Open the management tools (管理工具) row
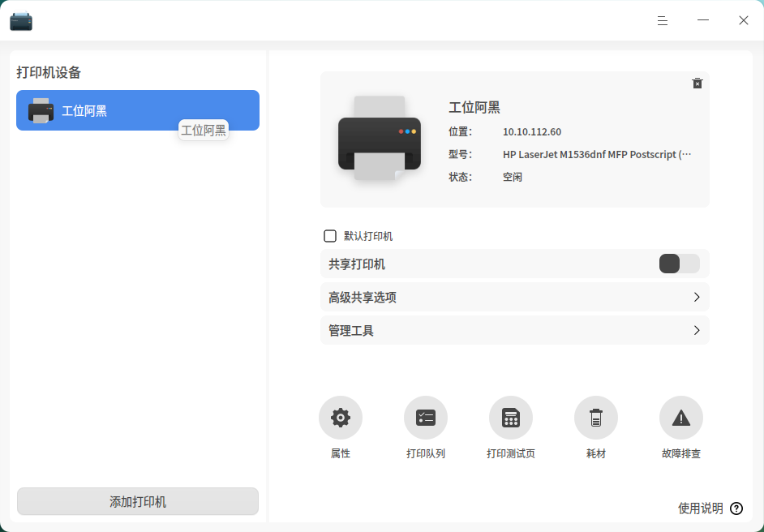764x532 pixels. coord(514,330)
